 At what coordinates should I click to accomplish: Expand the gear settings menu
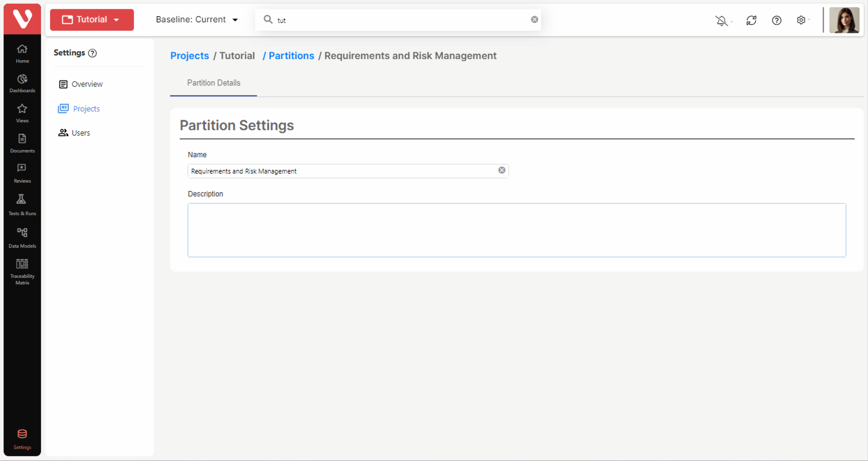pyautogui.click(x=802, y=20)
